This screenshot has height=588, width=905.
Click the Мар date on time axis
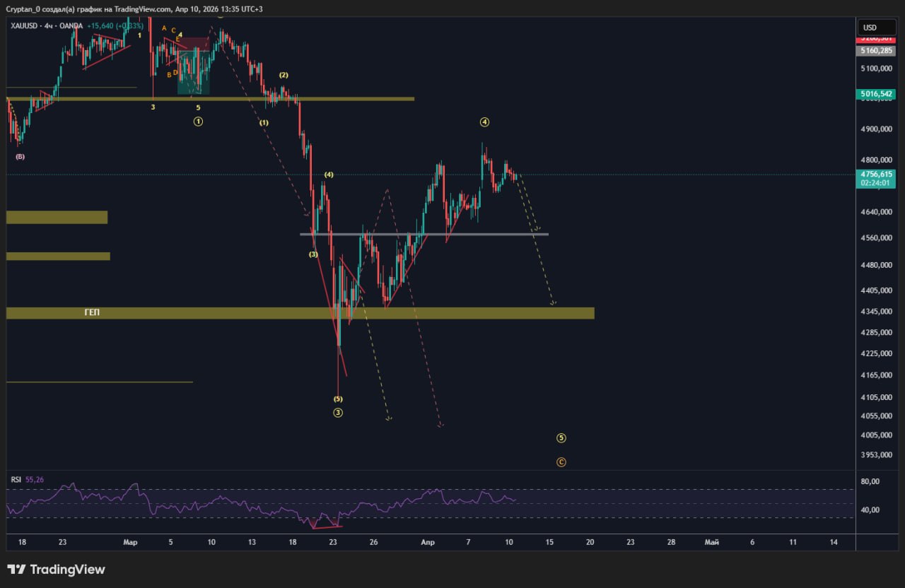pos(129,542)
